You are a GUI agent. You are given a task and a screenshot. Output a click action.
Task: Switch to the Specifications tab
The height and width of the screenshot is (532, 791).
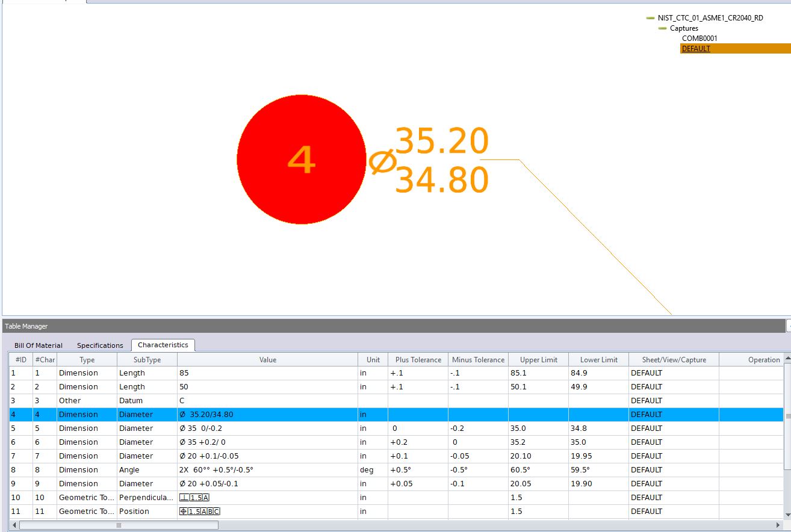tap(100, 345)
